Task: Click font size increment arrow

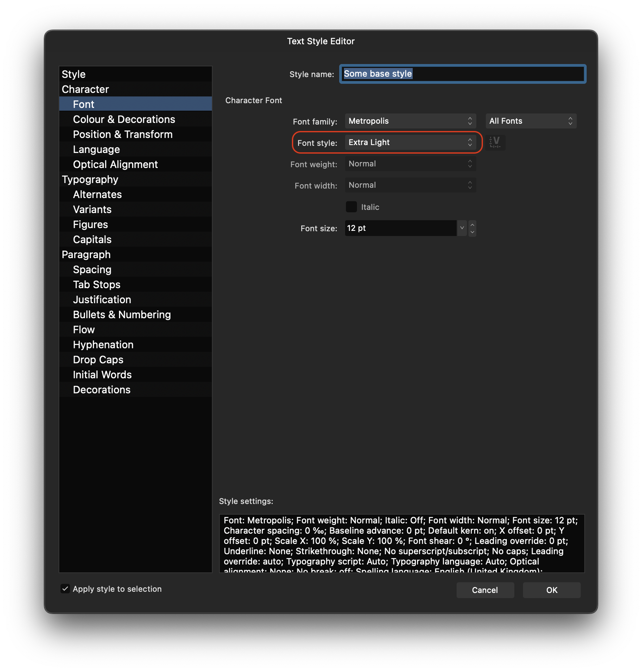Action: pyautogui.click(x=472, y=225)
